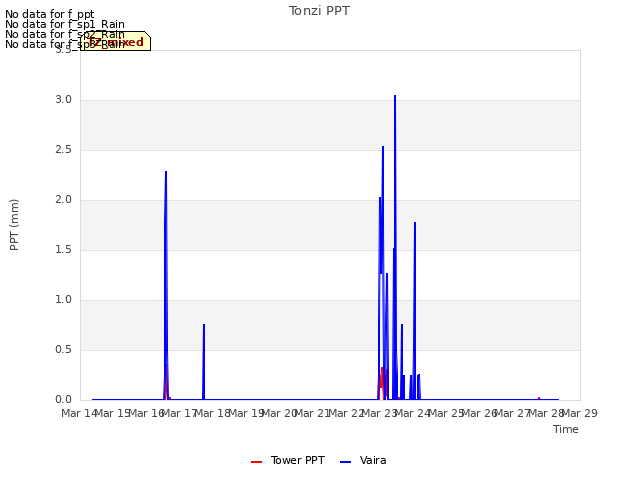This screenshot has height=480, width=640.
Task: Click the 1.0 y-axis tick label
Action: (63, 300)
